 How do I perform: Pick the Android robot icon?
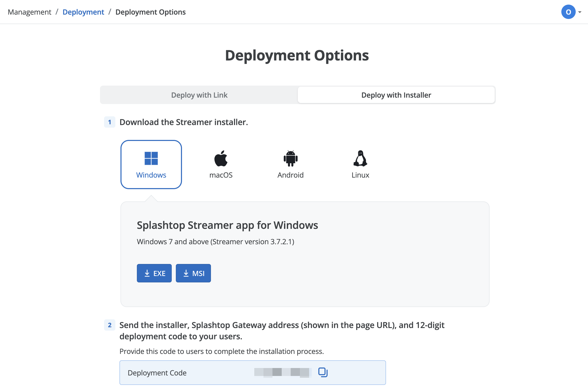click(290, 158)
